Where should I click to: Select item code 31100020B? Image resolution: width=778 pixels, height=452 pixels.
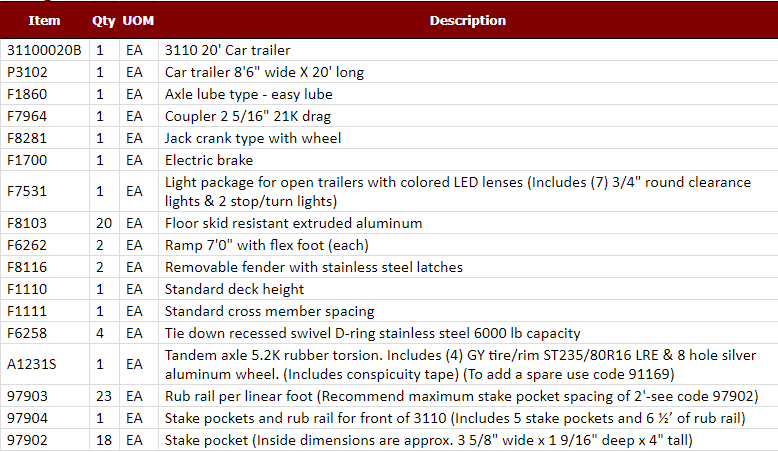(44, 50)
